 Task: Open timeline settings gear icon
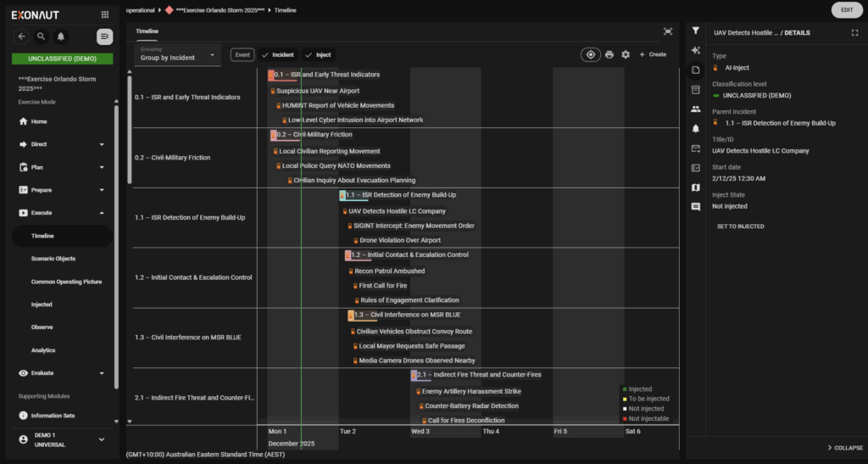point(626,54)
